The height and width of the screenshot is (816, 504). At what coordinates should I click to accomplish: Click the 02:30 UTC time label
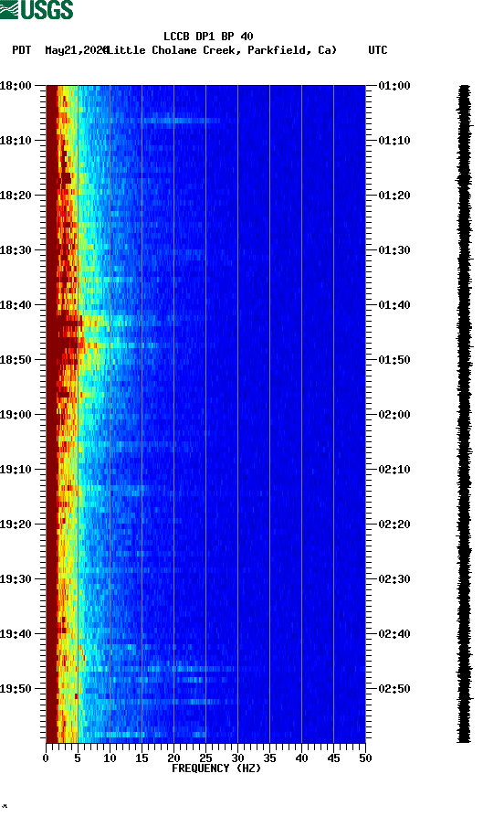click(394, 579)
